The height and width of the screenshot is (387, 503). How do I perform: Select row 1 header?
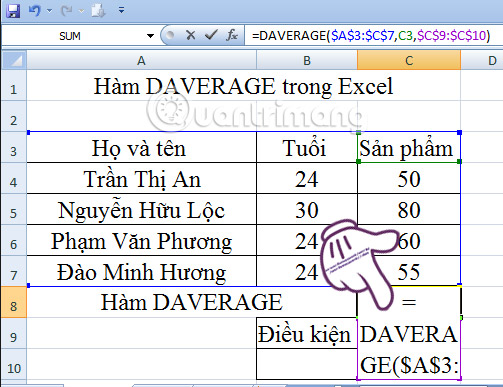pos(14,86)
